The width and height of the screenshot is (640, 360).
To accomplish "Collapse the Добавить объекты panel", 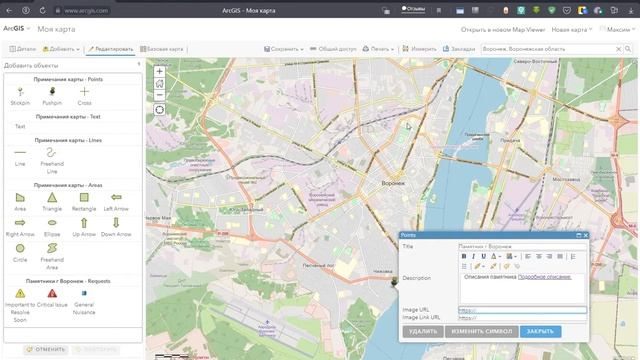I will pos(139,64).
